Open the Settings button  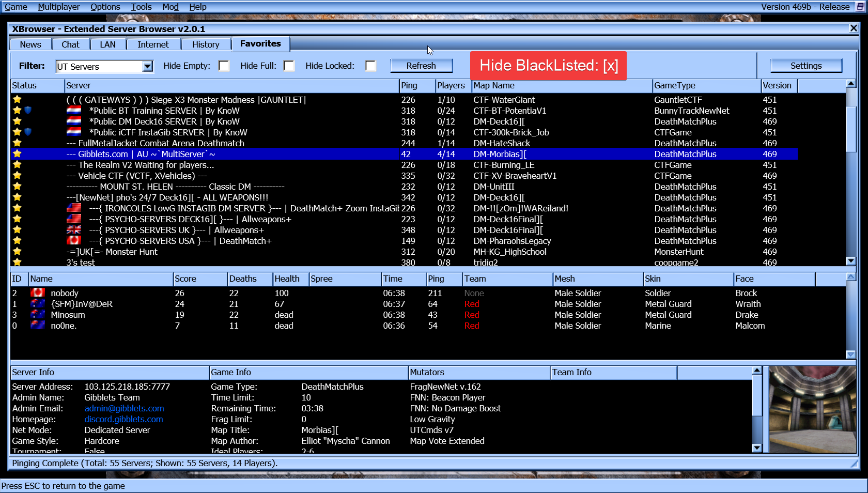point(806,66)
